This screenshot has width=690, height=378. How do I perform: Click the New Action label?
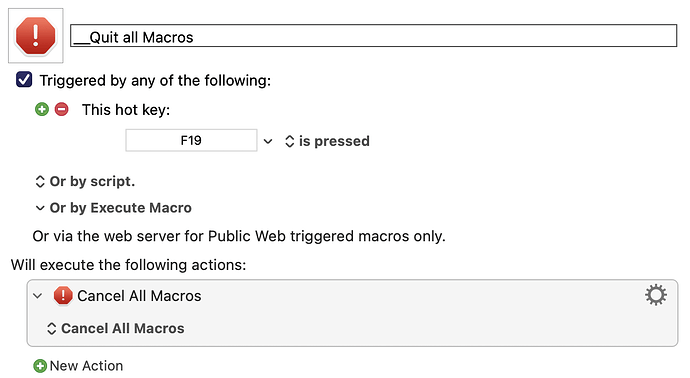point(86,366)
